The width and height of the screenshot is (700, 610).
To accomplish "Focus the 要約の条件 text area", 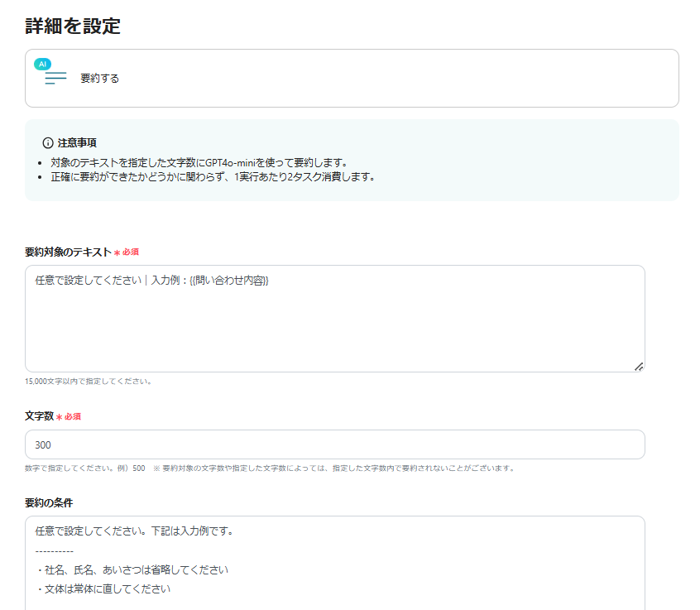I will click(334, 563).
